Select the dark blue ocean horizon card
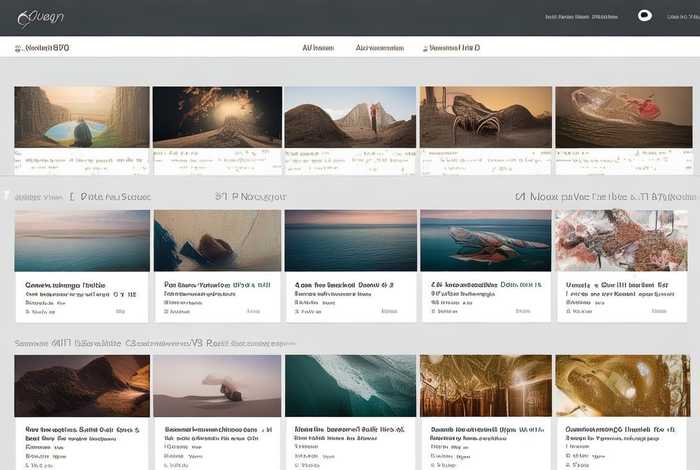This screenshot has height=470, width=700. tap(350, 240)
